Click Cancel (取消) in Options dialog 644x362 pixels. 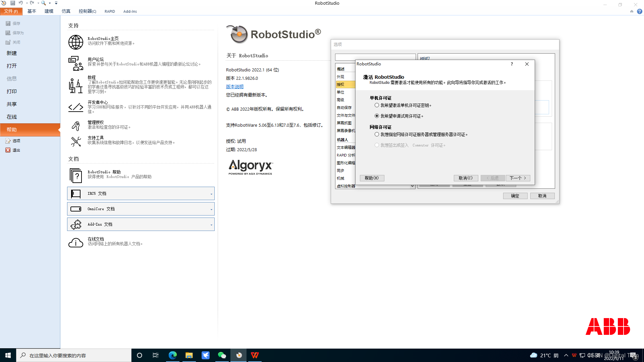(x=542, y=196)
